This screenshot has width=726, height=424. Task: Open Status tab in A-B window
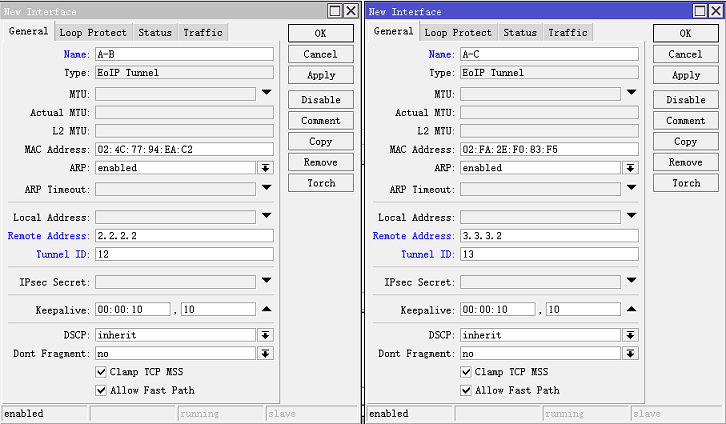(x=155, y=33)
